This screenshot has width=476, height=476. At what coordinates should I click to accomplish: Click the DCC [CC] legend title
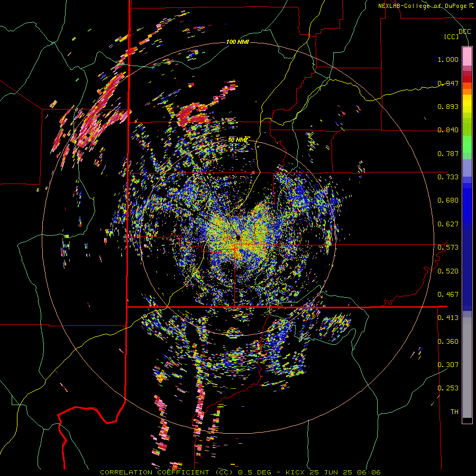(457, 34)
